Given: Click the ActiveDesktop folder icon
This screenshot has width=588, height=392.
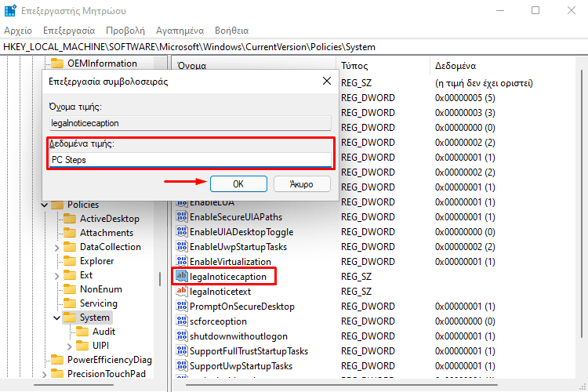Looking at the screenshot, I should 70,218.
